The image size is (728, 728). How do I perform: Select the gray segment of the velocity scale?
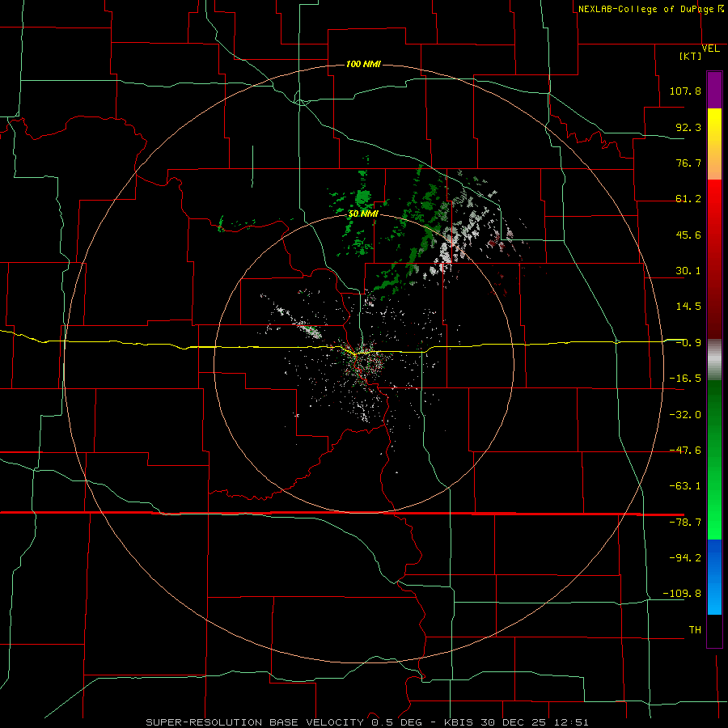point(714,360)
